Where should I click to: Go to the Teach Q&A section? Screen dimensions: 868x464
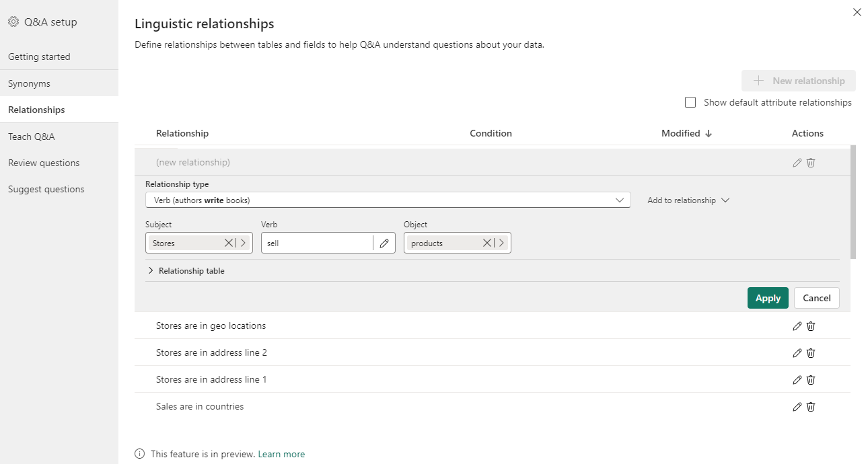(x=32, y=137)
